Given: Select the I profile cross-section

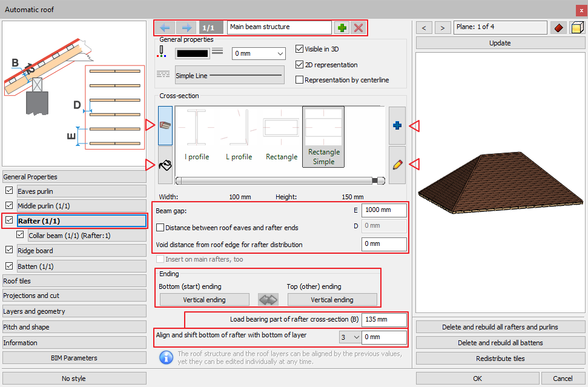Looking at the screenshot, I should 197,136.
